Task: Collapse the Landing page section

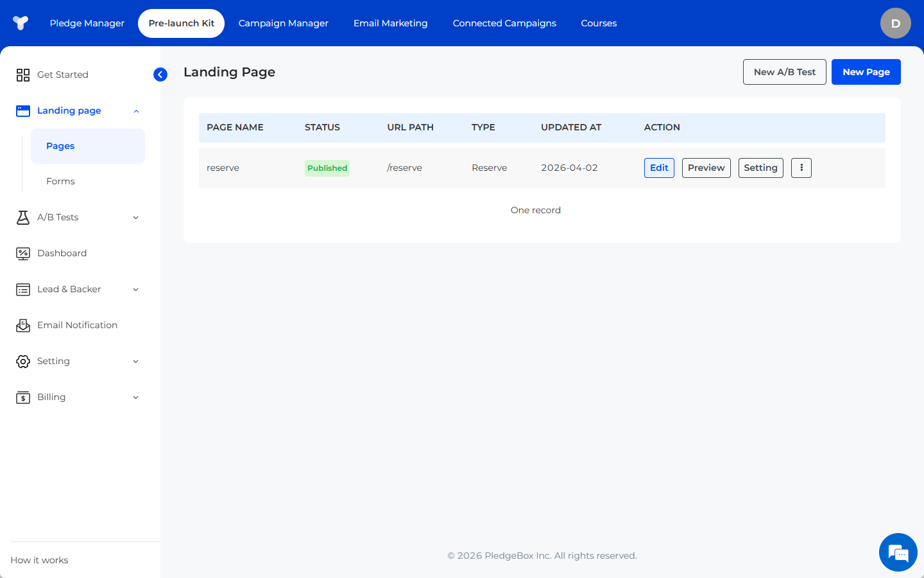Action: [x=136, y=111]
